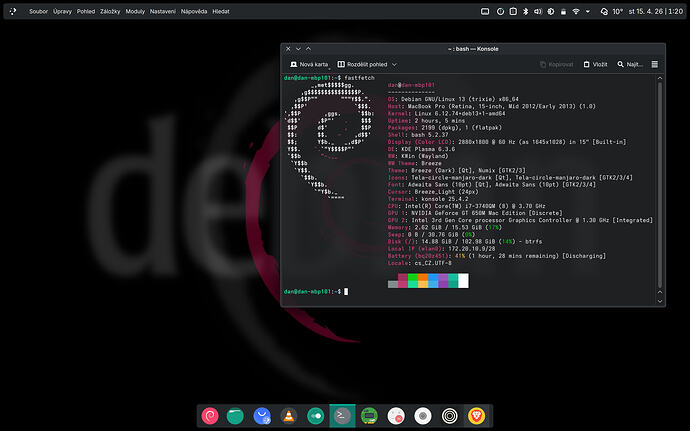The width and height of the screenshot is (690, 431).
Task: Click the Najít search button
Action: coord(630,64)
